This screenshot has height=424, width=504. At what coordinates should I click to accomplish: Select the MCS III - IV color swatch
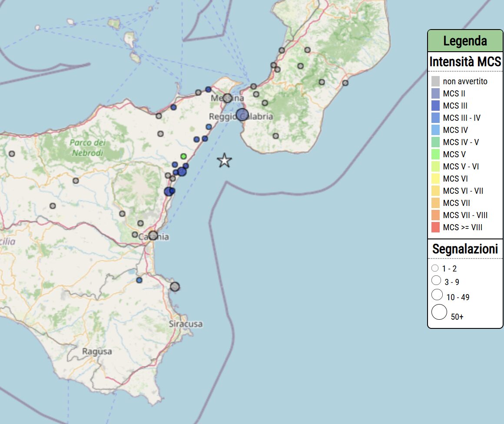pyautogui.click(x=435, y=118)
